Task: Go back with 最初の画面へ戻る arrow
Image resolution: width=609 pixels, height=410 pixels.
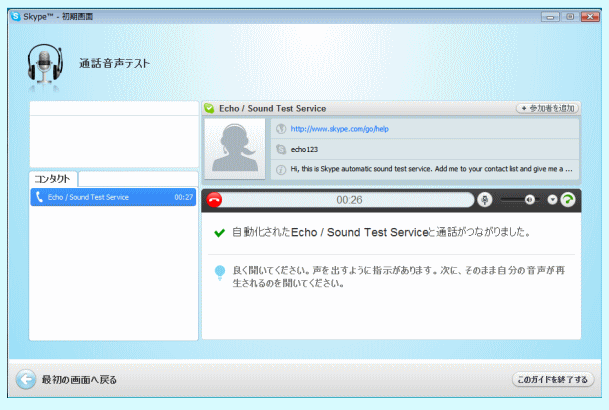Action: point(26,379)
